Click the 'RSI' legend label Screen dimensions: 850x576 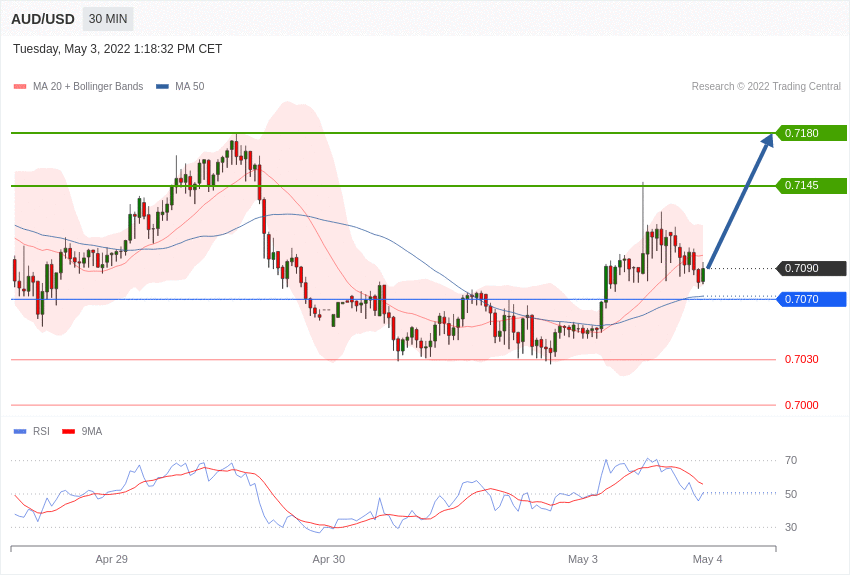tap(41, 431)
